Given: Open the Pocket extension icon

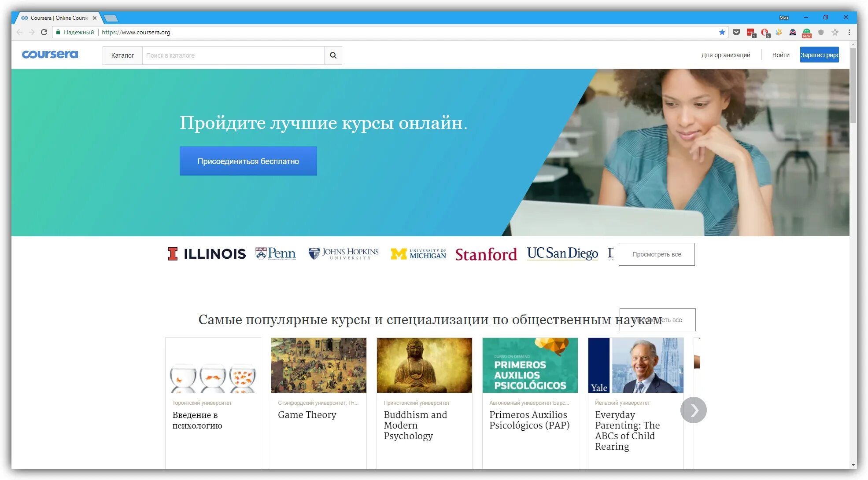Looking at the screenshot, I should tap(736, 32).
